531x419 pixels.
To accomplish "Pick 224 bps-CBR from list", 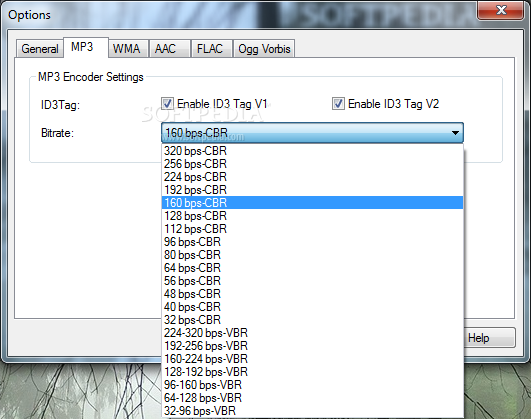I will pos(312,177).
